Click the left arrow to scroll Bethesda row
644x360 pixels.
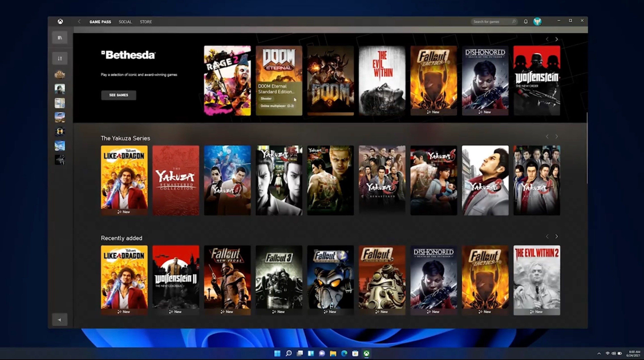point(547,39)
